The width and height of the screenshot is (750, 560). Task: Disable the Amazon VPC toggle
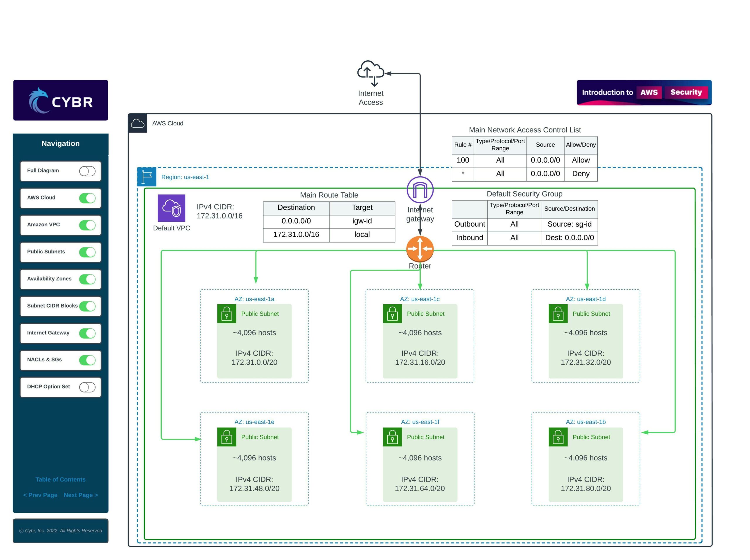tap(87, 225)
